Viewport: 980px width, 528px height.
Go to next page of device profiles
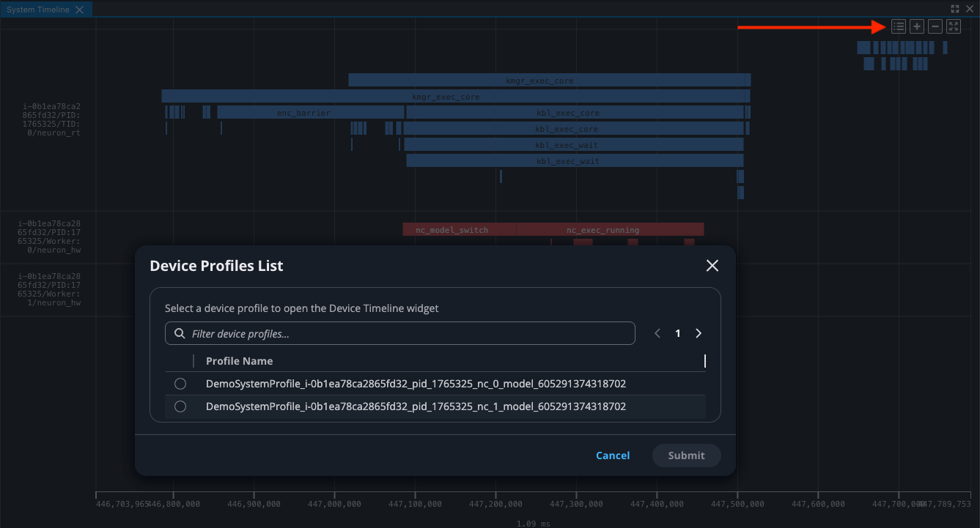[x=698, y=332]
